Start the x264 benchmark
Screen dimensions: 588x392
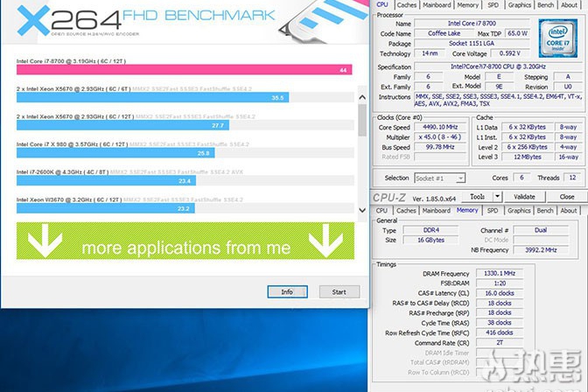(339, 292)
